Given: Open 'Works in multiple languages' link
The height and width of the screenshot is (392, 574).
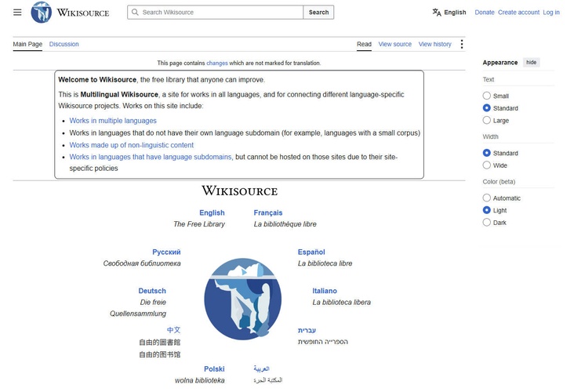Looking at the screenshot, I should tap(113, 121).
